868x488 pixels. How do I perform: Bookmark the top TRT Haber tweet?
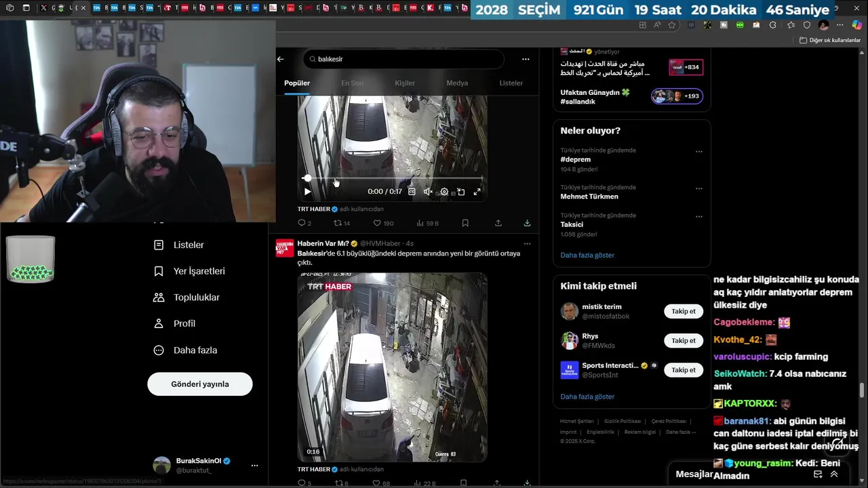tap(465, 223)
